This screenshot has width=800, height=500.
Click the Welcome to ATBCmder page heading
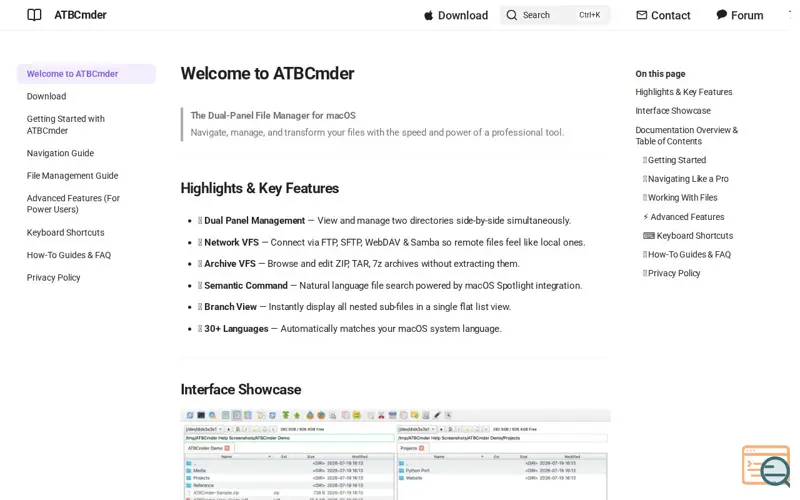pos(267,73)
